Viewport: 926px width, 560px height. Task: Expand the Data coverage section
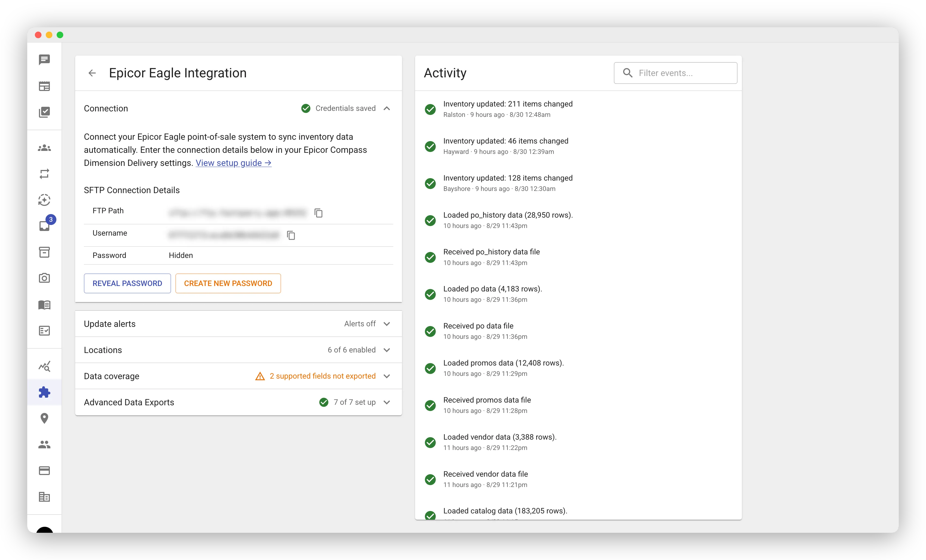(239, 376)
